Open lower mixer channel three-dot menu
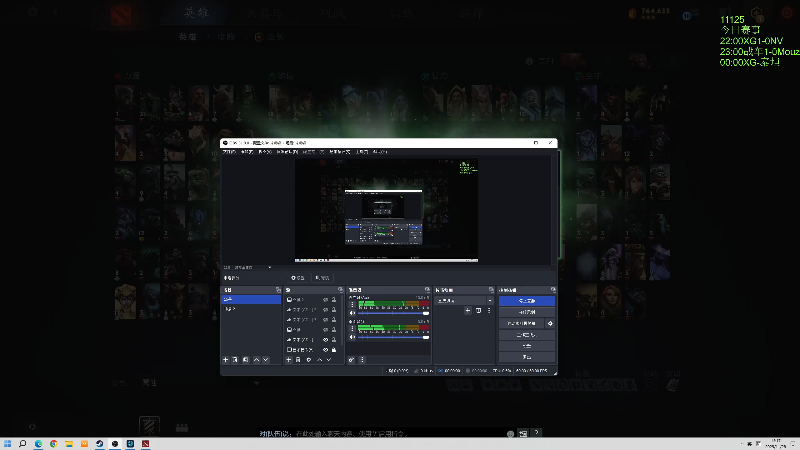 (x=352, y=329)
